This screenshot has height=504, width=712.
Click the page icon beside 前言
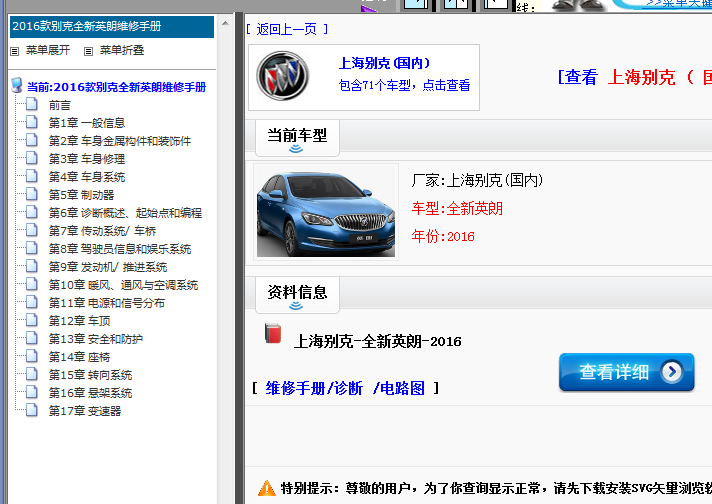pos(32,105)
